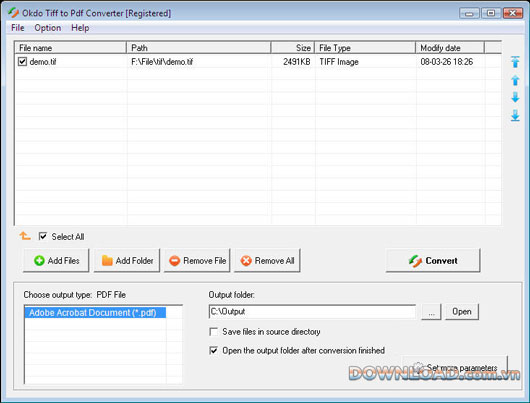
Task: Click the demo.tif file name text
Action: tap(43, 62)
